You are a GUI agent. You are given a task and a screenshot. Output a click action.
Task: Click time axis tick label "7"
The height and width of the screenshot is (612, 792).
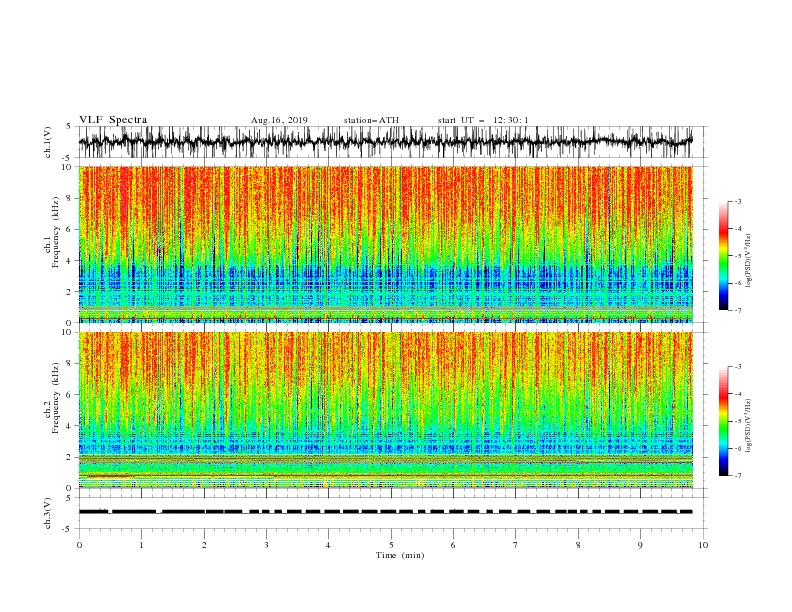[516, 545]
